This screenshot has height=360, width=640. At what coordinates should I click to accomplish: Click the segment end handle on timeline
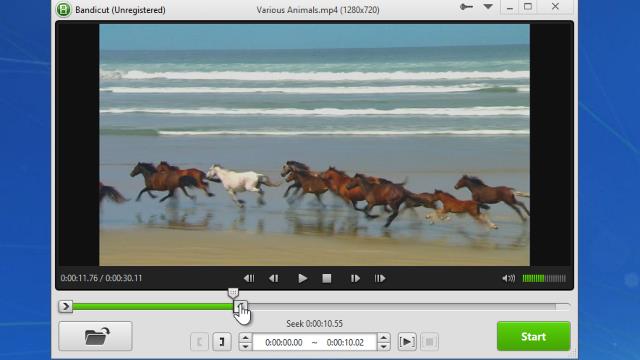240,306
